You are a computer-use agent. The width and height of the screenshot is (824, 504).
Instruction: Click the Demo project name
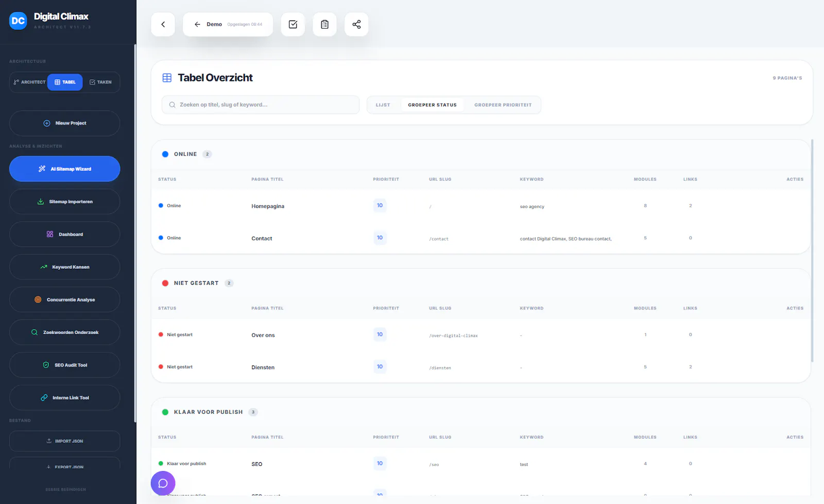[214, 24]
